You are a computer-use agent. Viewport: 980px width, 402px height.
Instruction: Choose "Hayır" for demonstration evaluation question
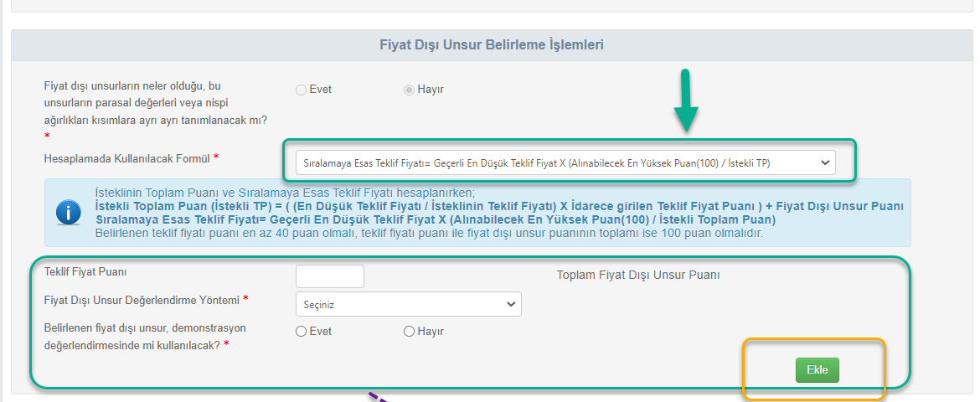point(410,331)
